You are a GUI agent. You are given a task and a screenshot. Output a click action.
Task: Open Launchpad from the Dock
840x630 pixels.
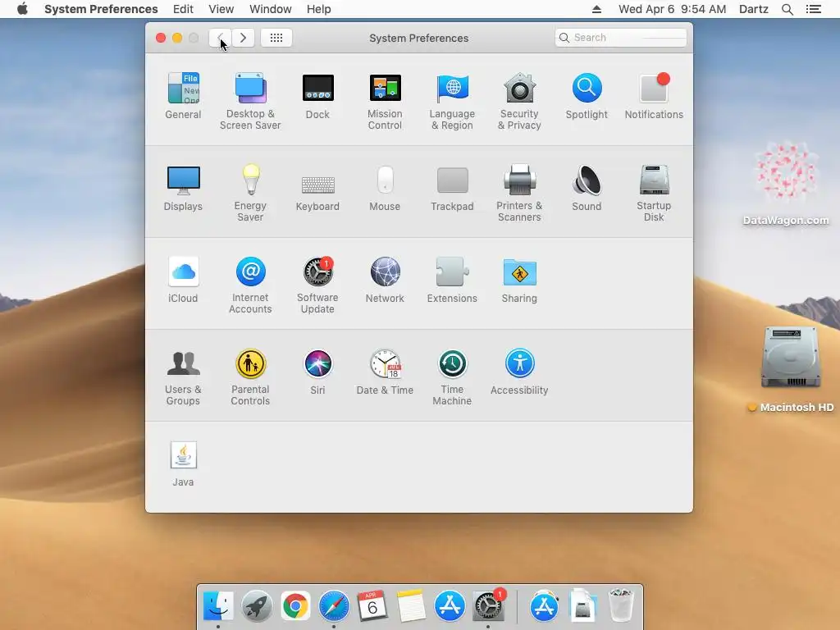click(257, 606)
